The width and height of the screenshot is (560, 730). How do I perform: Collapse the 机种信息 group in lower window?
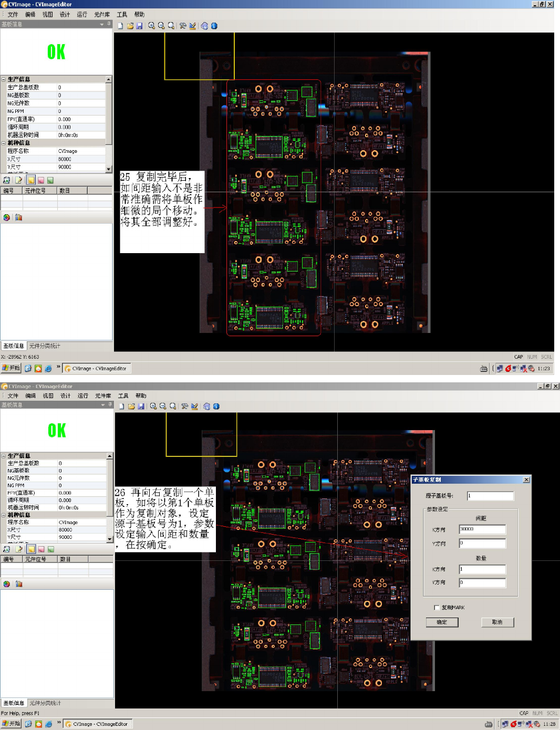click(x=4, y=515)
